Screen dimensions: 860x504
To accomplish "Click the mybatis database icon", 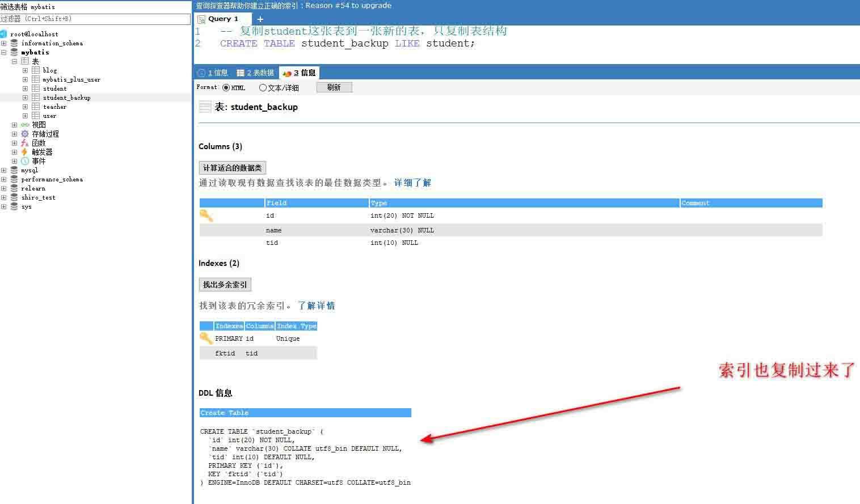I will point(14,52).
